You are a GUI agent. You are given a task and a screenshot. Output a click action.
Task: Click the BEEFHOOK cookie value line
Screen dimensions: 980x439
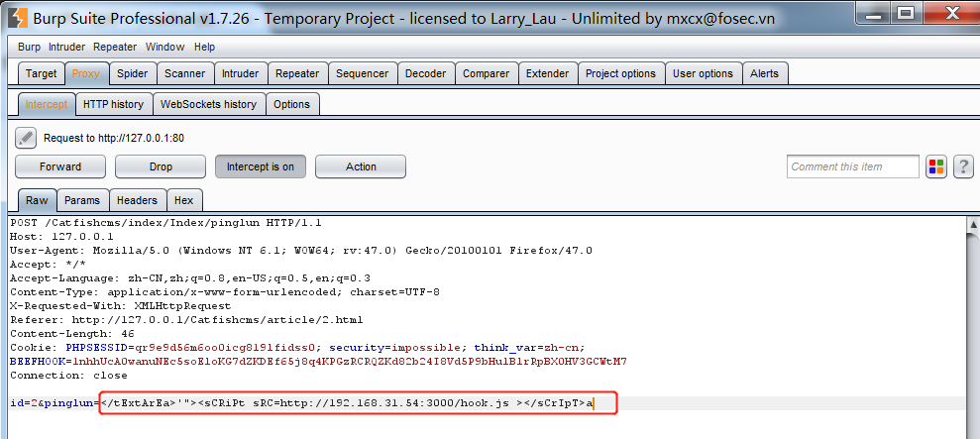(319, 362)
